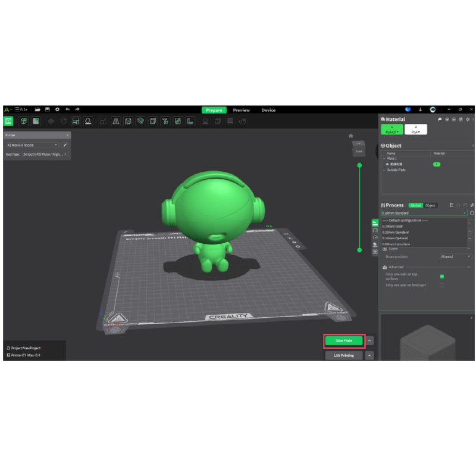Image resolution: width=476 pixels, height=476 pixels.
Task: Select the Prepare workspace icon at top left
Action: pyautogui.click(x=8, y=120)
